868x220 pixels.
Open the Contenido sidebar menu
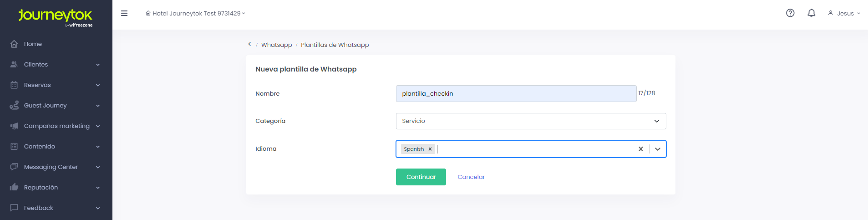click(x=56, y=146)
